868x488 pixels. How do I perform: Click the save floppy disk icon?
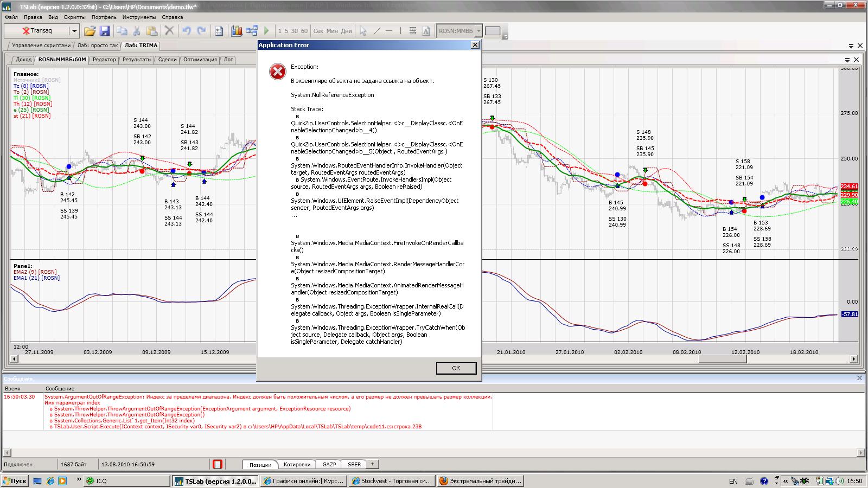coord(105,31)
